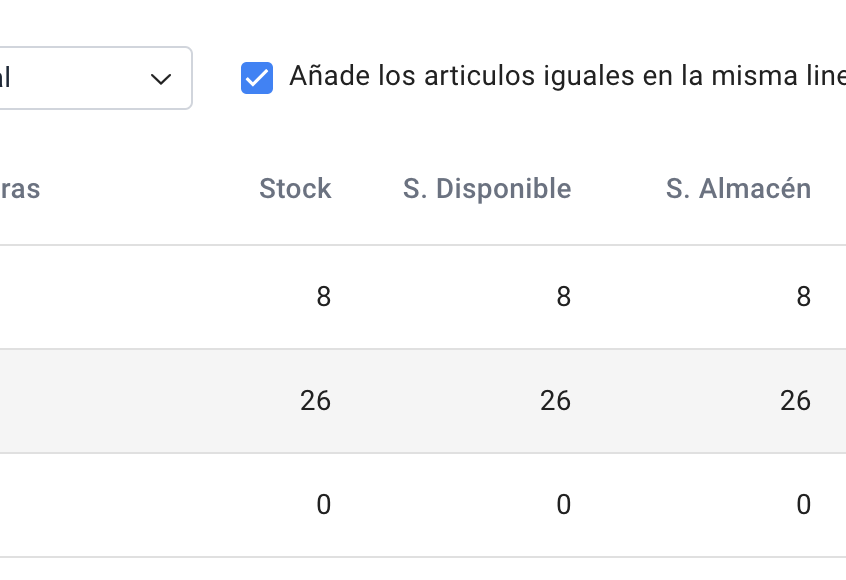Click the S. Almacén cell with value 8
This screenshot has width=846, height=580.
coord(803,297)
